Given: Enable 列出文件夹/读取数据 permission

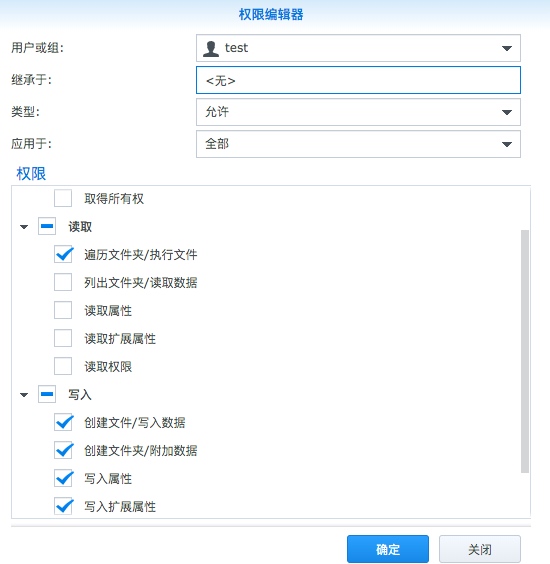Looking at the screenshot, I should click(x=63, y=282).
